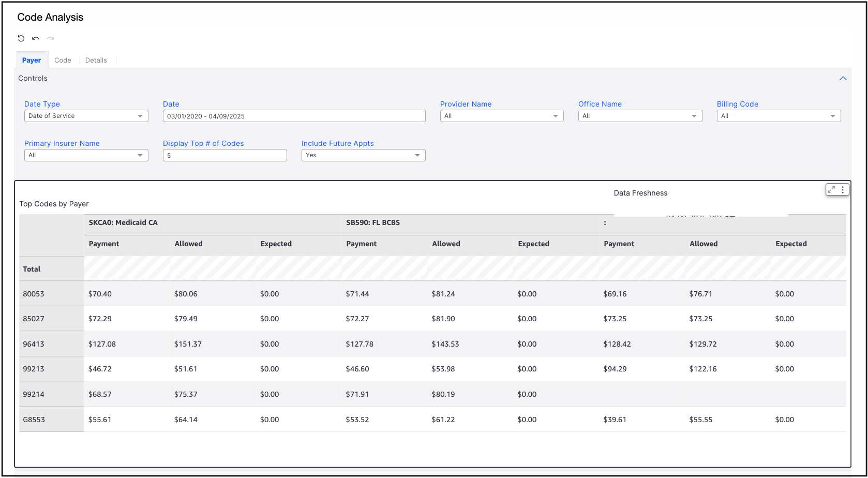Image resolution: width=868 pixels, height=478 pixels.
Task: Click the SB590: FL BCBS column header
Action: tap(373, 223)
